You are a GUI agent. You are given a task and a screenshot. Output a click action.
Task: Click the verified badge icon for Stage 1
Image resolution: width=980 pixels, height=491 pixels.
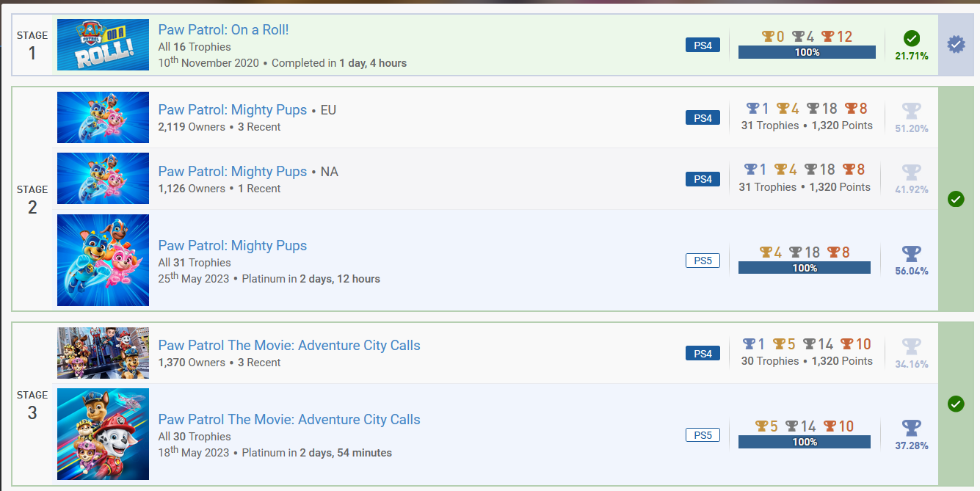point(955,45)
